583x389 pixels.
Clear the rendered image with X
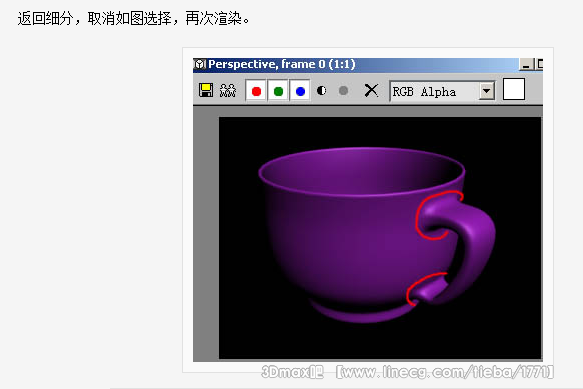(371, 90)
